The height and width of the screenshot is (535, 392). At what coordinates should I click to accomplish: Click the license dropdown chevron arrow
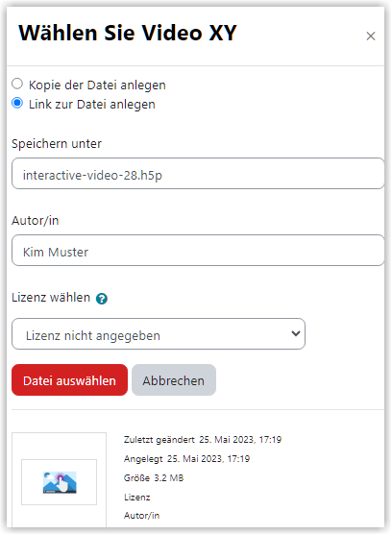(x=296, y=333)
